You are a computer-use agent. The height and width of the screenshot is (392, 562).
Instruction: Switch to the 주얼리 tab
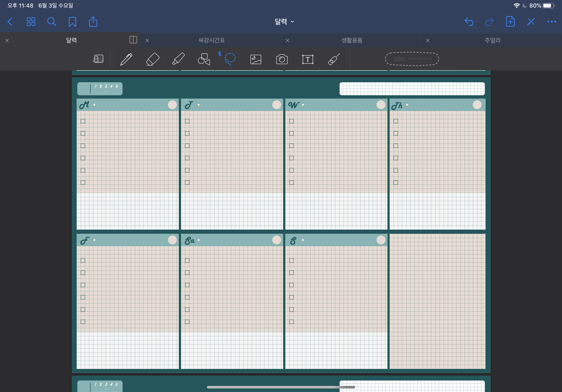click(x=492, y=41)
